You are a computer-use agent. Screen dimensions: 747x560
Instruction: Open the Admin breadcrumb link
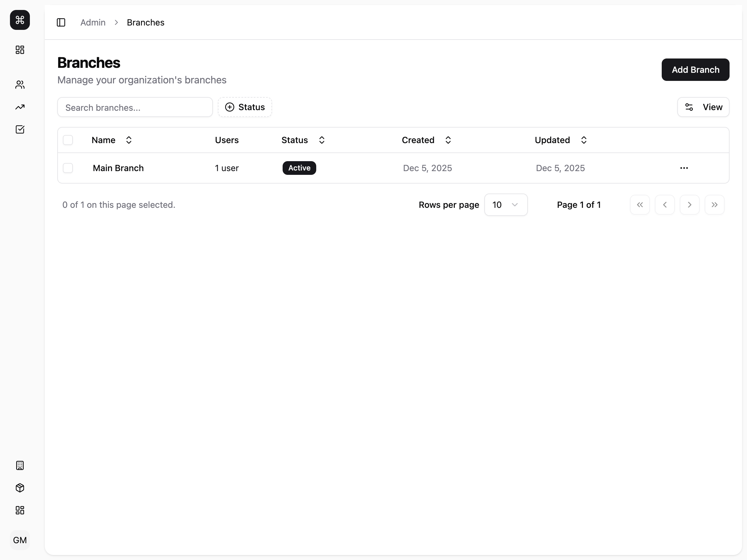tap(92, 22)
